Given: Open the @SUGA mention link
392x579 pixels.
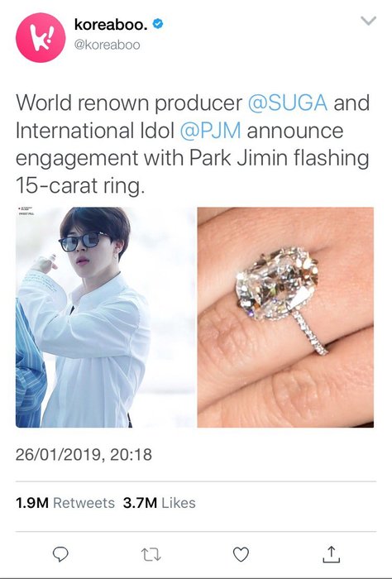Looking at the screenshot, I should tap(287, 103).
